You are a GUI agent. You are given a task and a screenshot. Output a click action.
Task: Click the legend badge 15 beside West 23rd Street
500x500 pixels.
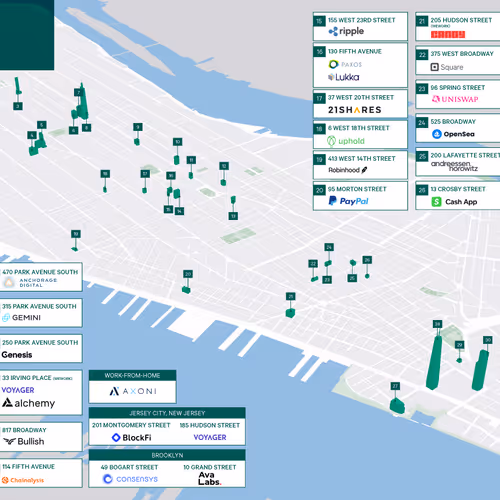(319, 21)
